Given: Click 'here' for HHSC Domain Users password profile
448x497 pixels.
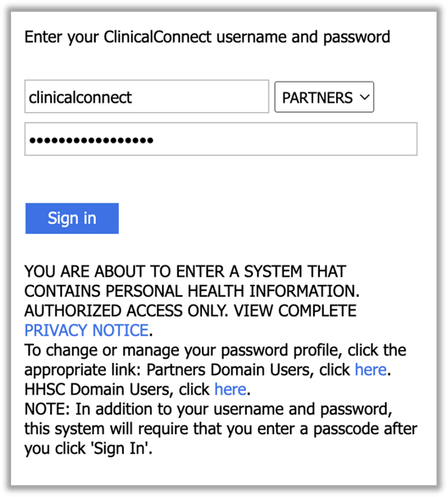Looking at the screenshot, I should 230,390.
